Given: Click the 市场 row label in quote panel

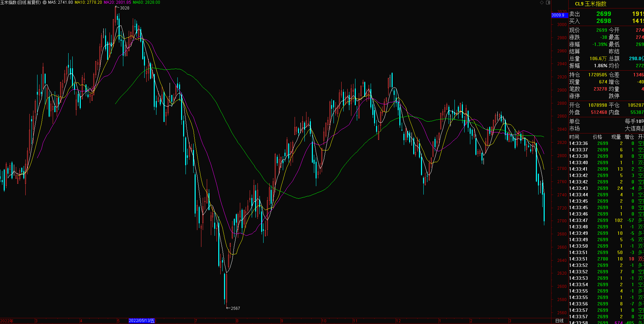Looking at the screenshot, I should pyautogui.click(x=574, y=128).
